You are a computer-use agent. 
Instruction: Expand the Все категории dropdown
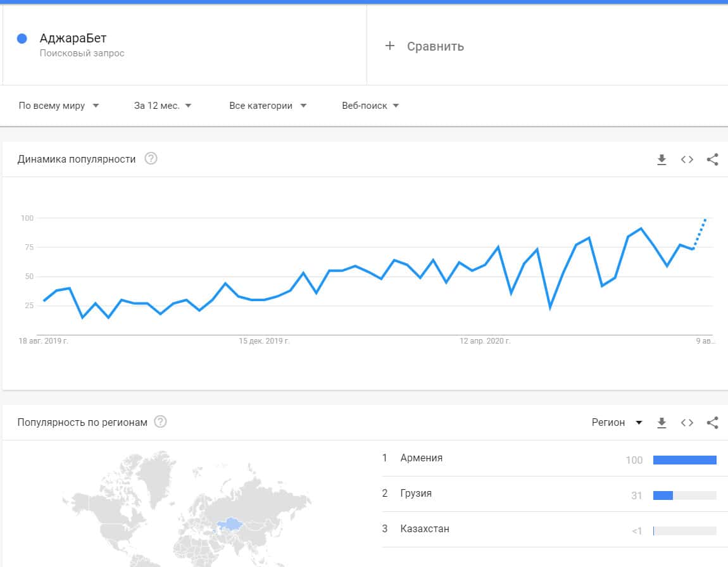click(268, 106)
